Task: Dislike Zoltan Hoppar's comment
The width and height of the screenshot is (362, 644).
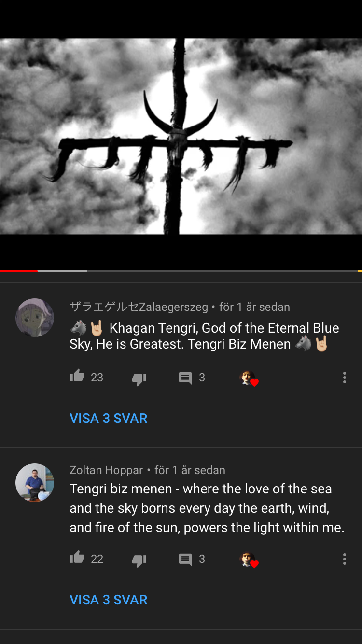Action: [x=139, y=560]
